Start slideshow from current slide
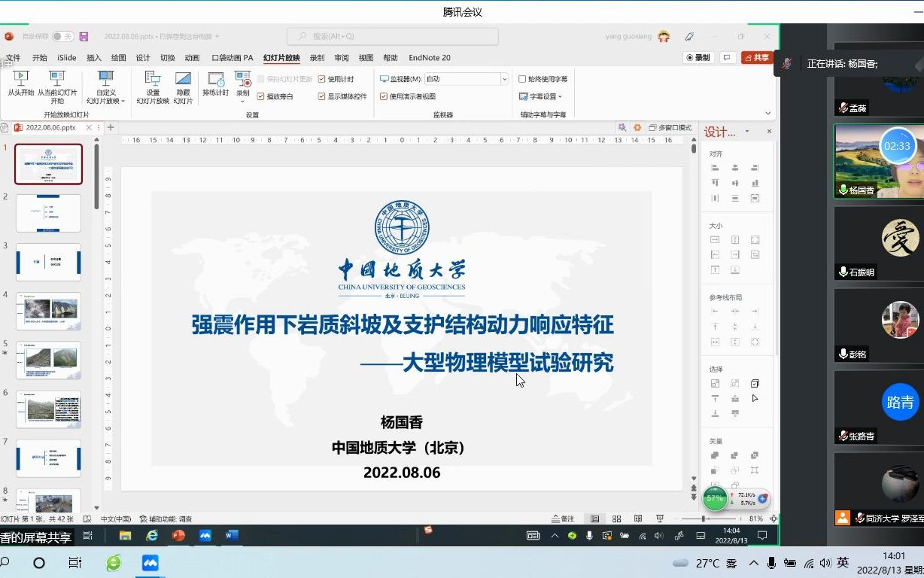The height and width of the screenshot is (578, 924). 56,85
